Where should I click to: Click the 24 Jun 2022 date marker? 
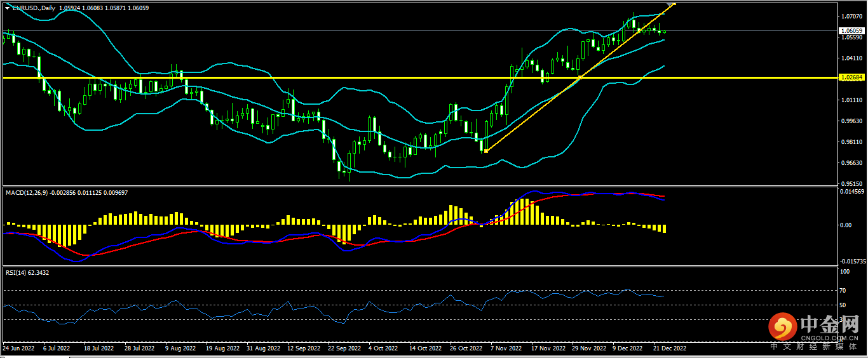(x=18, y=348)
